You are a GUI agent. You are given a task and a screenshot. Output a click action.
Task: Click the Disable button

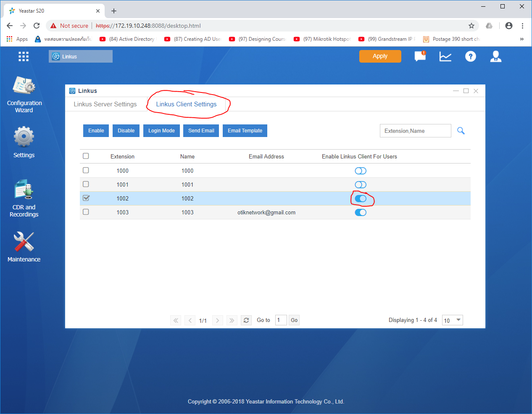pos(126,131)
